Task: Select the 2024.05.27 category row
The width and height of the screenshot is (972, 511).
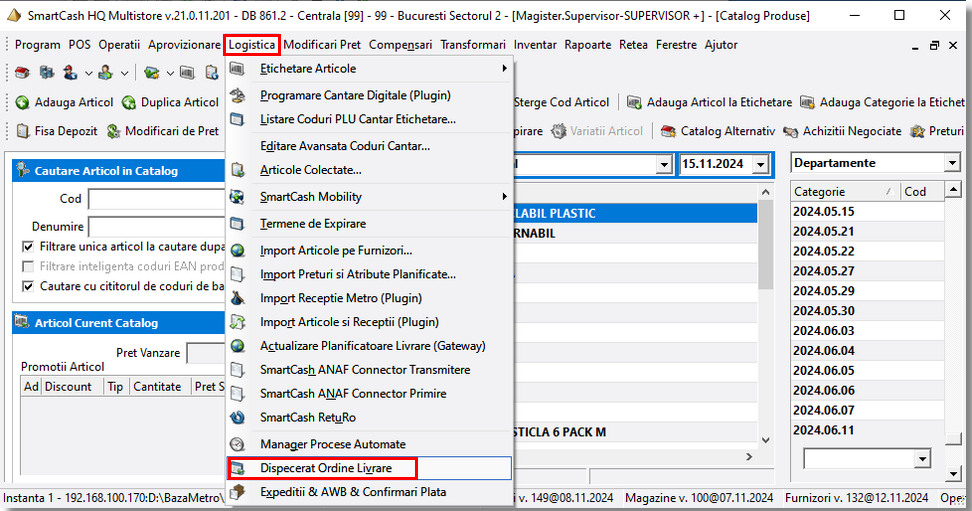Action: (867, 271)
